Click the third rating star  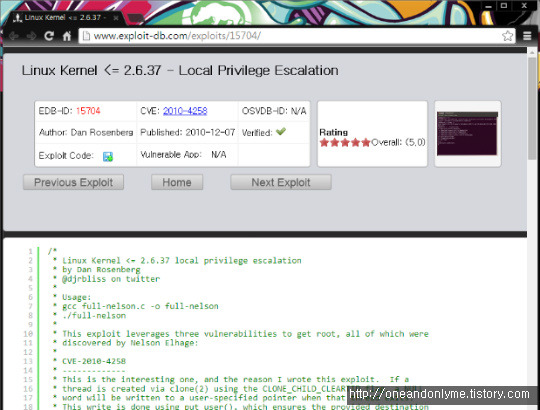345,143
